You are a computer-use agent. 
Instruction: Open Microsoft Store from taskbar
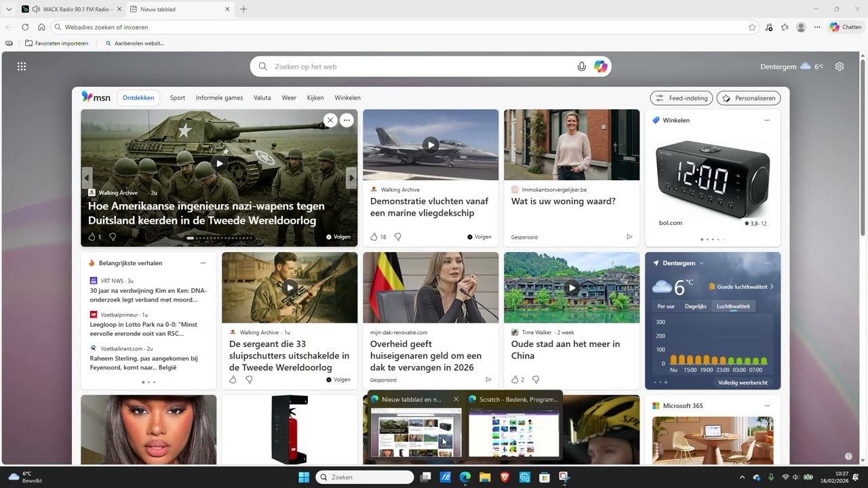coord(544,477)
